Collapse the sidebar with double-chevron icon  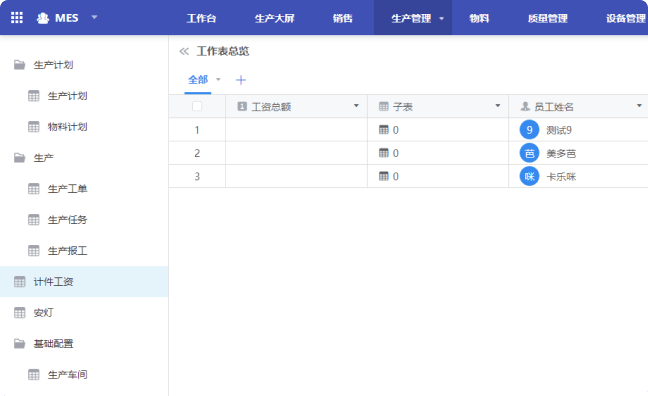(x=184, y=51)
